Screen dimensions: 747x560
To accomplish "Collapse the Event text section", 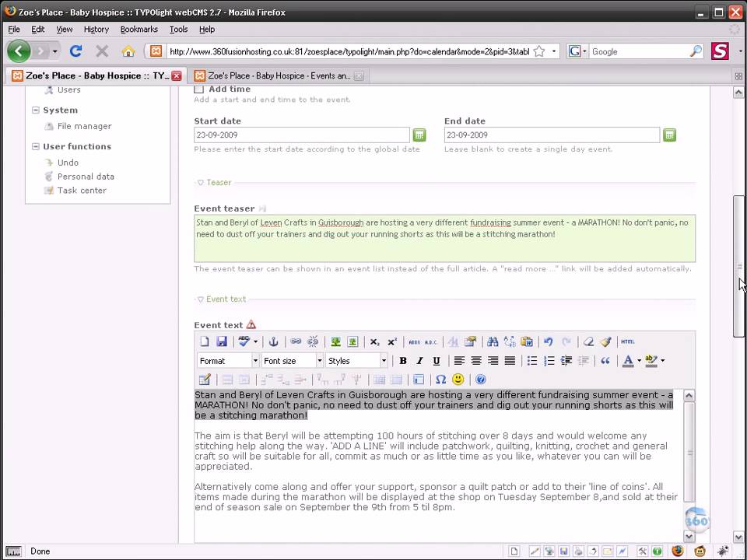I will click(x=222, y=299).
